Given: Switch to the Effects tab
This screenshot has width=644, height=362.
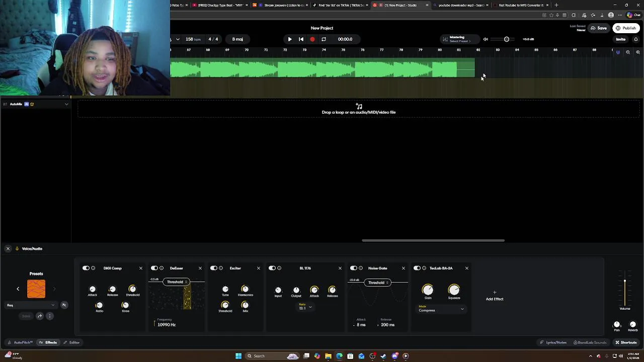Looking at the screenshot, I should 48,343.
